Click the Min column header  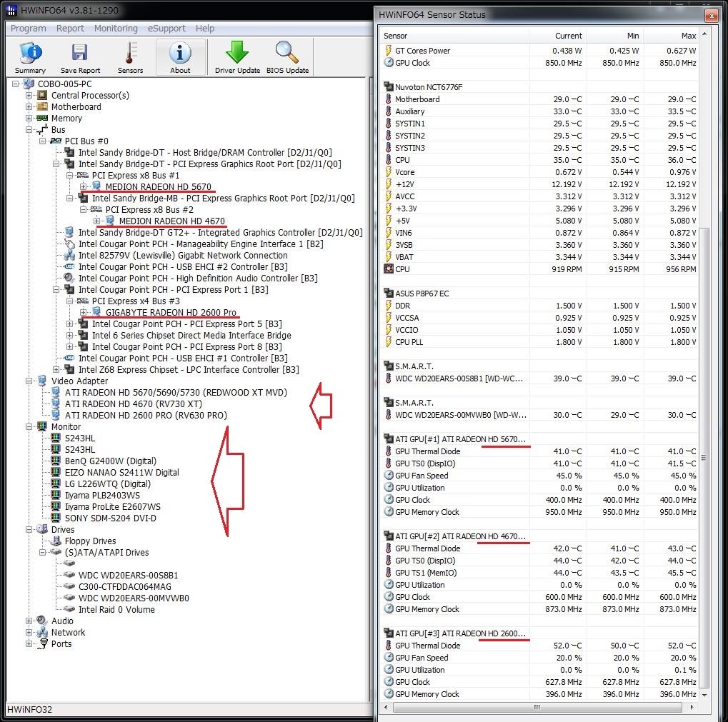[x=614, y=36]
